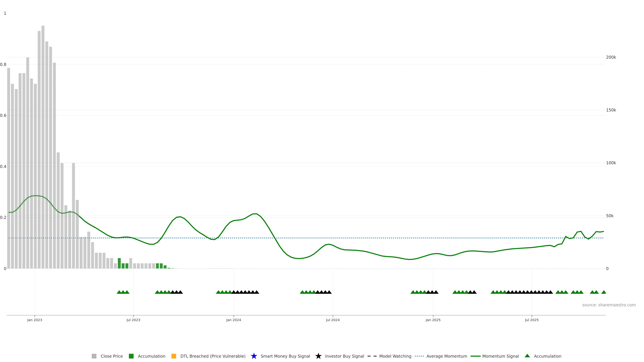Screen dimensions: 644x362
Task: Click the orange DTL Breached legend swatch
Action: click(174, 356)
